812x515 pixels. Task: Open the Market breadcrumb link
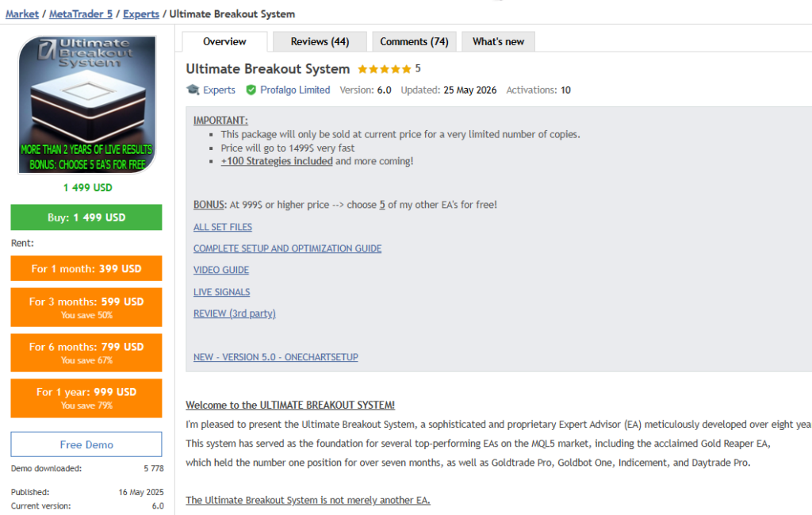21,14
